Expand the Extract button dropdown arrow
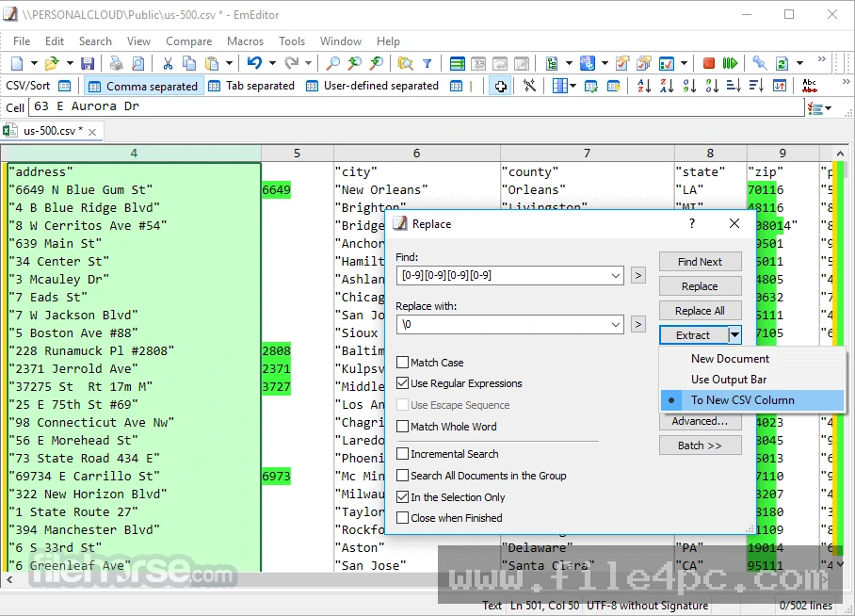 click(x=734, y=335)
